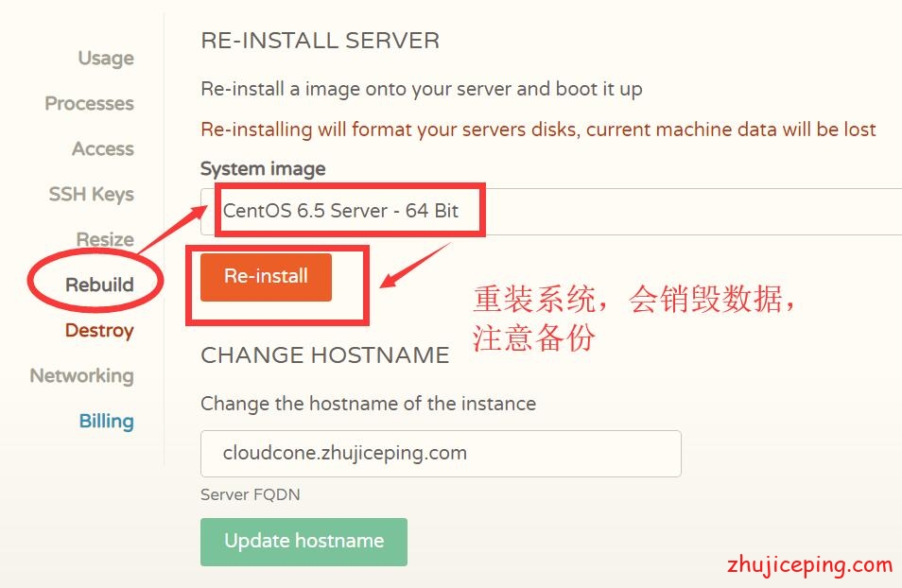The image size is (902, 588).
Task: Go to the Processes sidebar item
Action: coord(89,104)
